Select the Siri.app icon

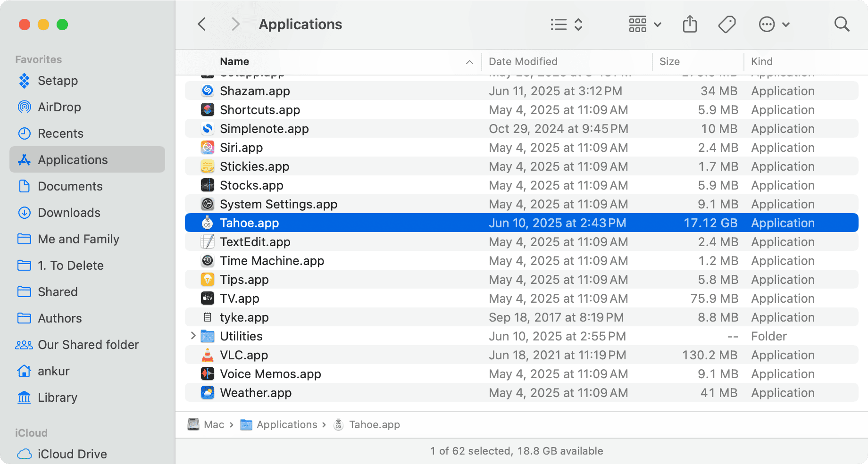point(208,147)
